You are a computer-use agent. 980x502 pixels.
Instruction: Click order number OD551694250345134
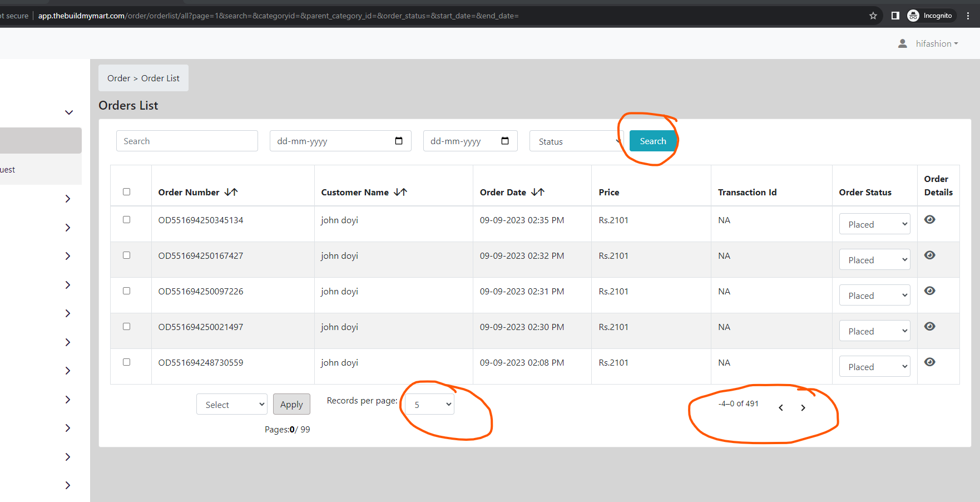point(201,220)
